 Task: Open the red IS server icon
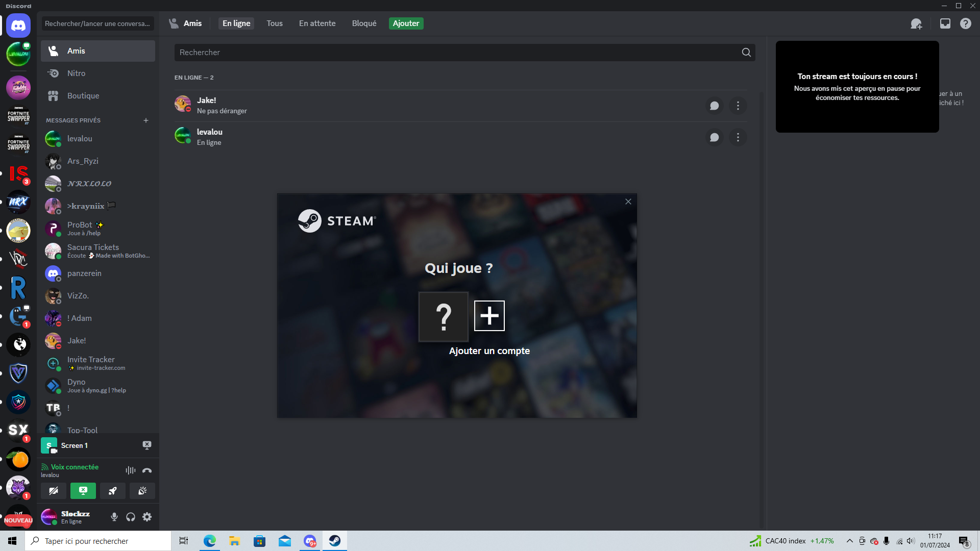click(x=18, y=173)
